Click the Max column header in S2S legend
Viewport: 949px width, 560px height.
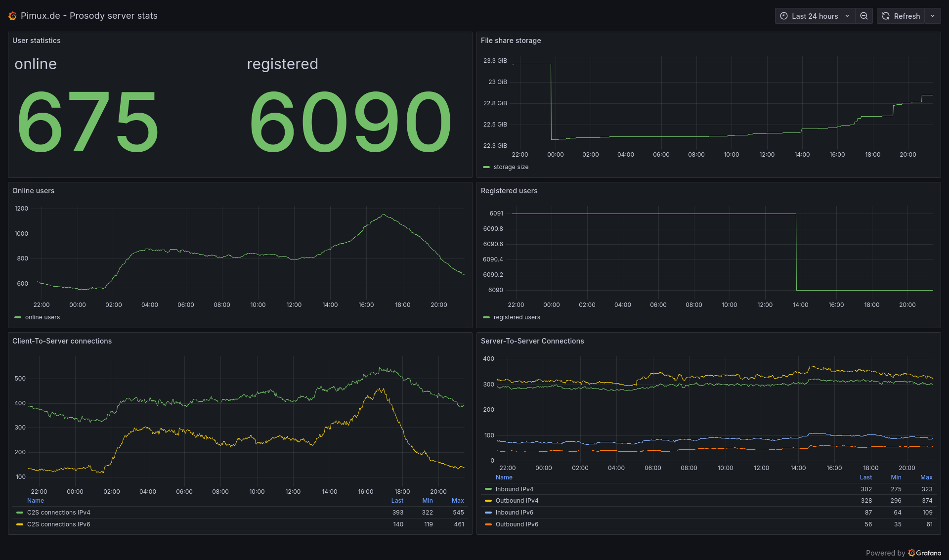(x=927, y=477)
